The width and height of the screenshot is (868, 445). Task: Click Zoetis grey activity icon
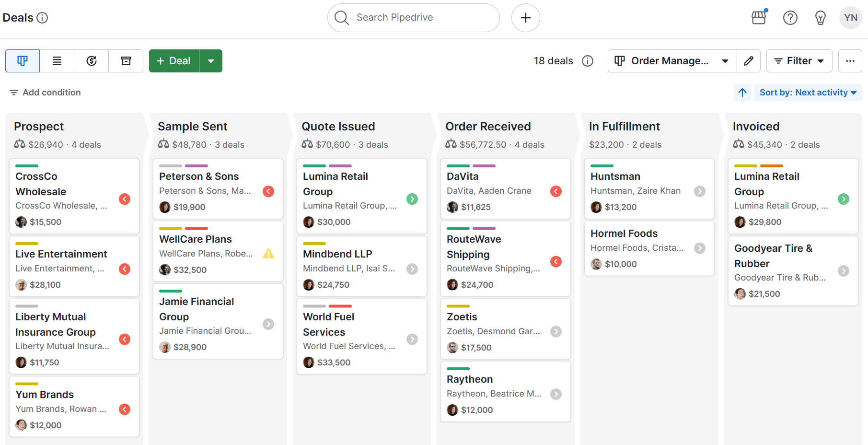pyautogui.click(x=556, y=332)
